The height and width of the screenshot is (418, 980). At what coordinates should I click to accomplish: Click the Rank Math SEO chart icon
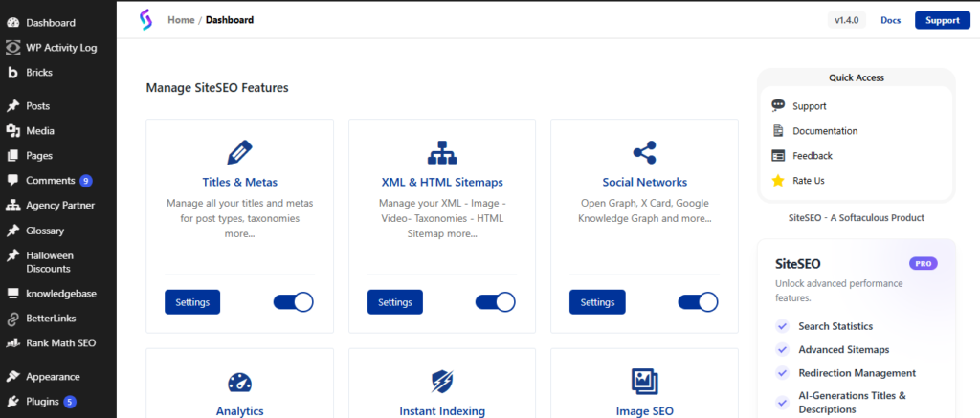tap(12, 343)
